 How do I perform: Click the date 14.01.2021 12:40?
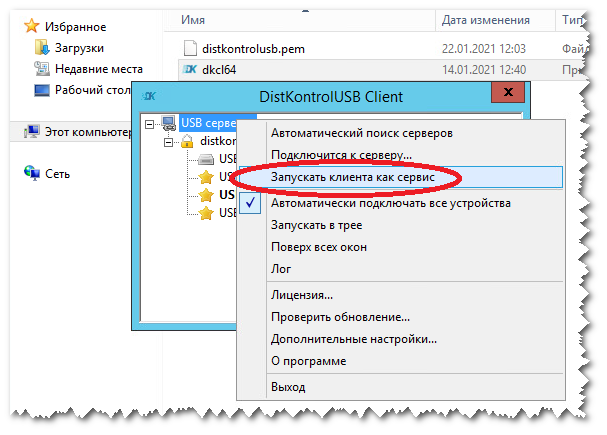pos(484,70)
